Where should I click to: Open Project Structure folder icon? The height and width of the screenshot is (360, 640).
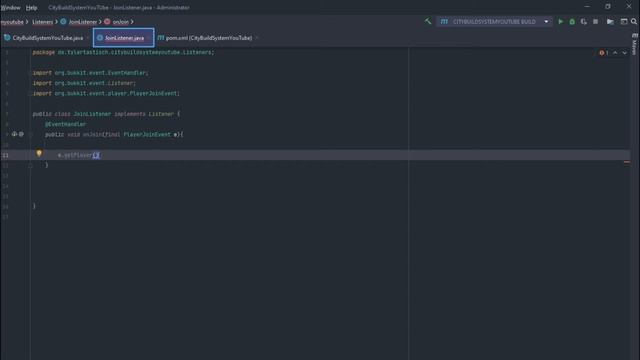click(x=610, y=22)
